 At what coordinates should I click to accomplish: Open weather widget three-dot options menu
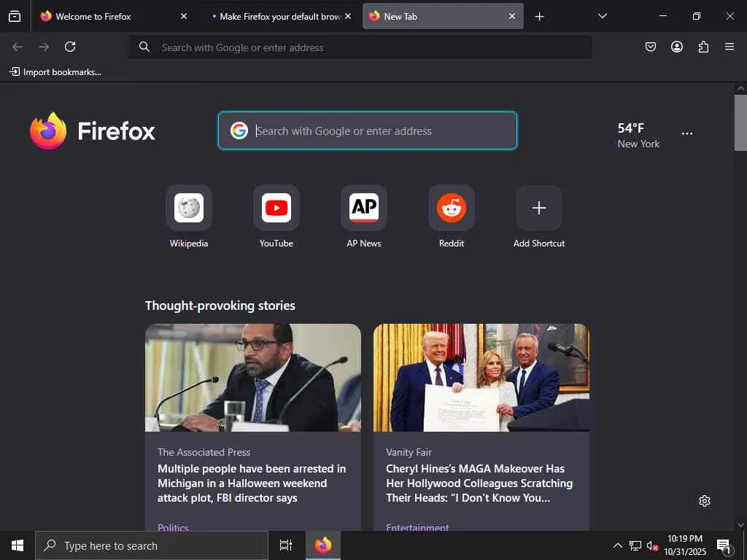point(687,134)
